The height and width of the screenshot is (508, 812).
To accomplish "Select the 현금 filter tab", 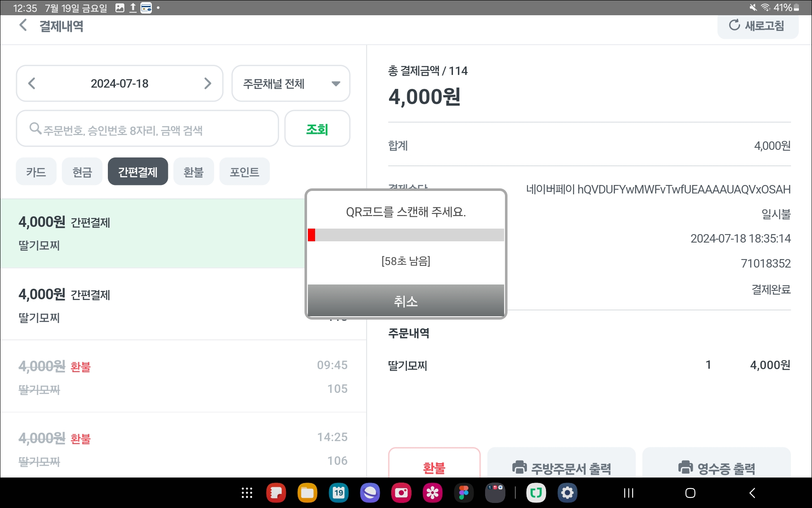I will pos(82,172).
